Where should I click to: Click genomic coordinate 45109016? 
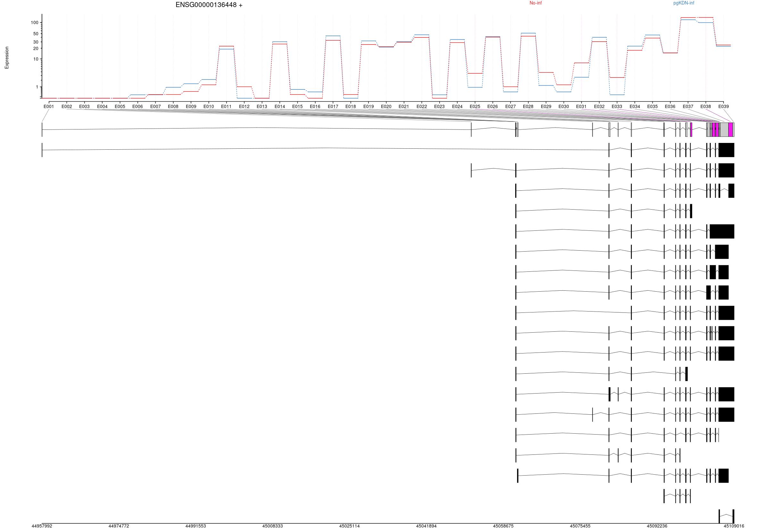pos(734,526)
